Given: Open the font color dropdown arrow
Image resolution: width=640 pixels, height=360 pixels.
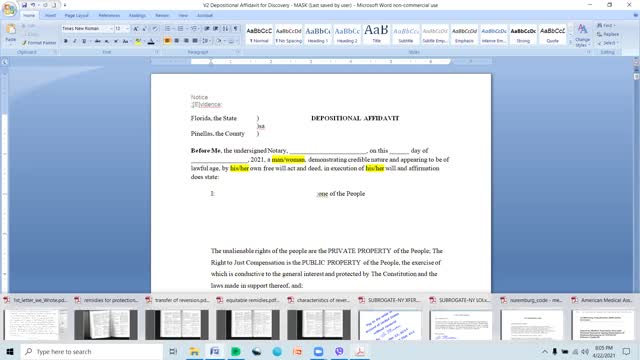Looking at the screenshot, I should 157,41.
